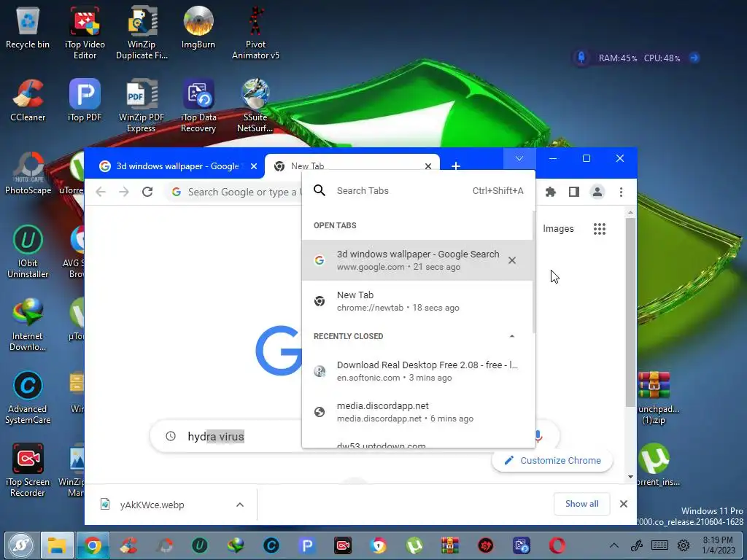Screen dimensions: 747x560
Task: Open Chrome three-dot menu
Action: click(621, 192)
